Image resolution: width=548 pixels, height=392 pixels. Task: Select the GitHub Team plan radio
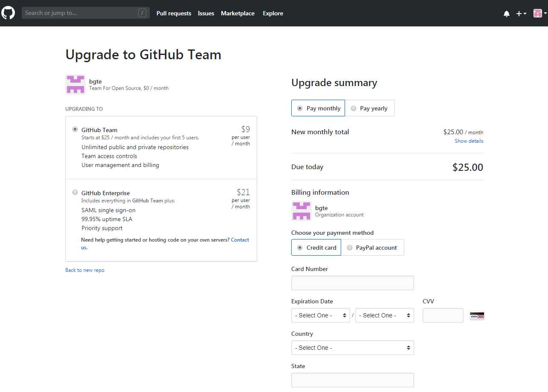click(x=75, y=129)
